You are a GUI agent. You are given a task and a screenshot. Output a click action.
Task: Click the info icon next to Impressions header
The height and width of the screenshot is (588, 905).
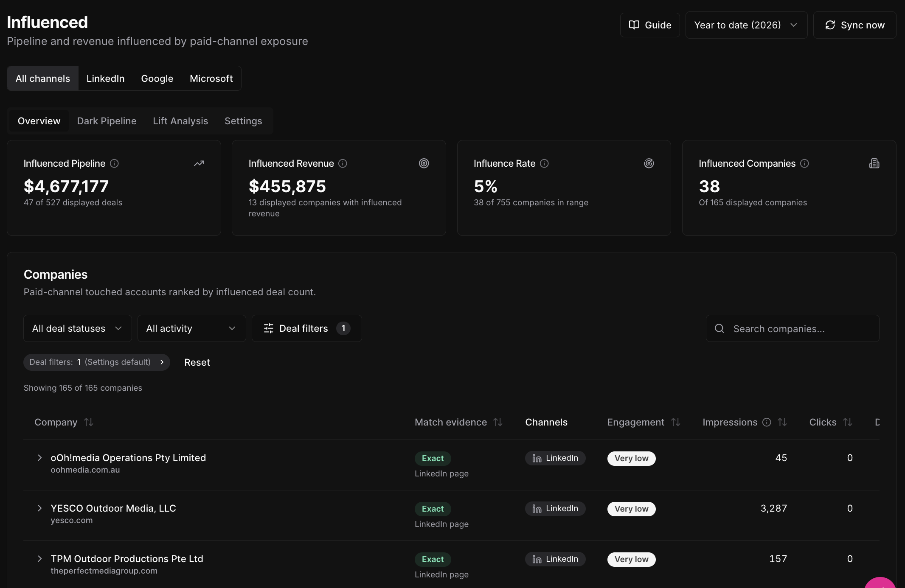click(x=767, y=422)
